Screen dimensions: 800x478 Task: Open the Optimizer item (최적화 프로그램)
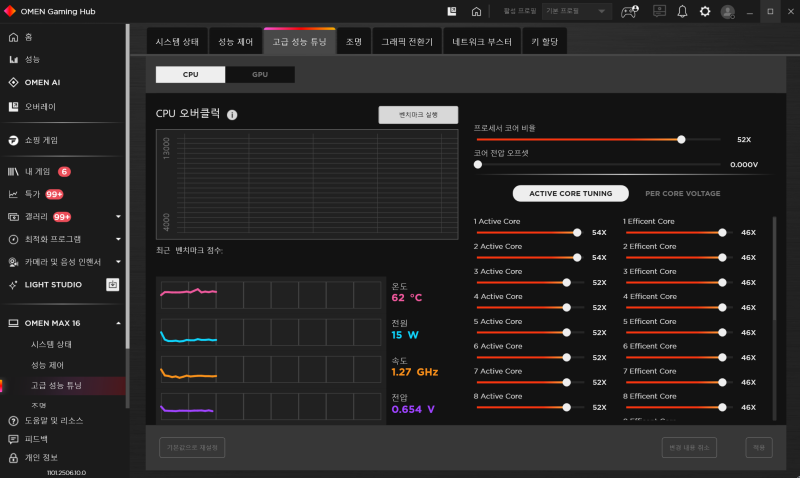45,239
